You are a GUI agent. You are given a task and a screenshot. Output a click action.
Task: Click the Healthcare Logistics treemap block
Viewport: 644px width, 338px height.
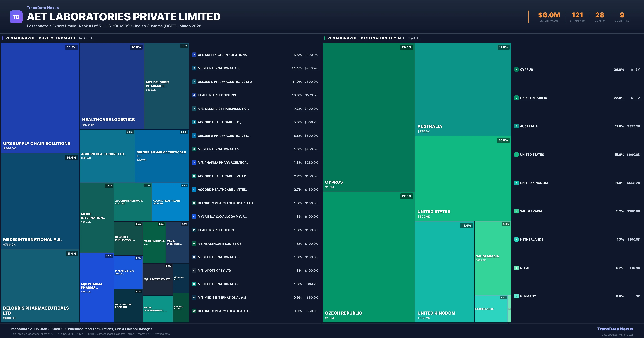112,86
